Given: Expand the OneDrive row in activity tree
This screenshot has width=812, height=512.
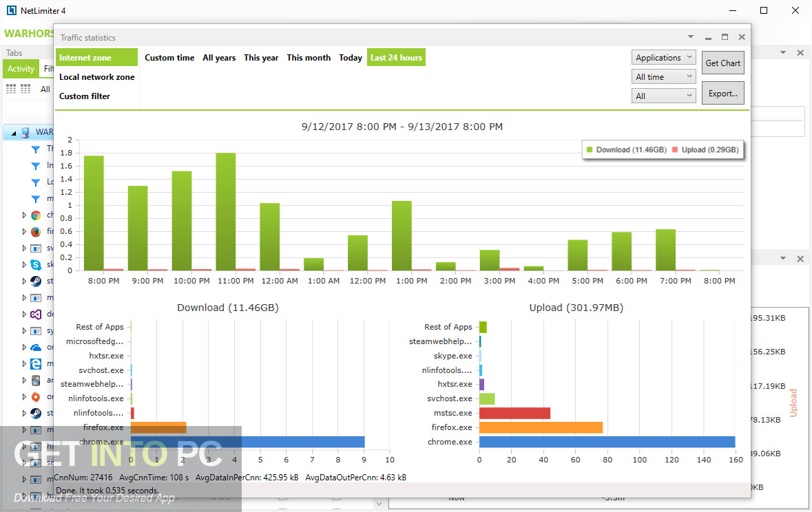Looking at the screenshot, I should point(24,348).
